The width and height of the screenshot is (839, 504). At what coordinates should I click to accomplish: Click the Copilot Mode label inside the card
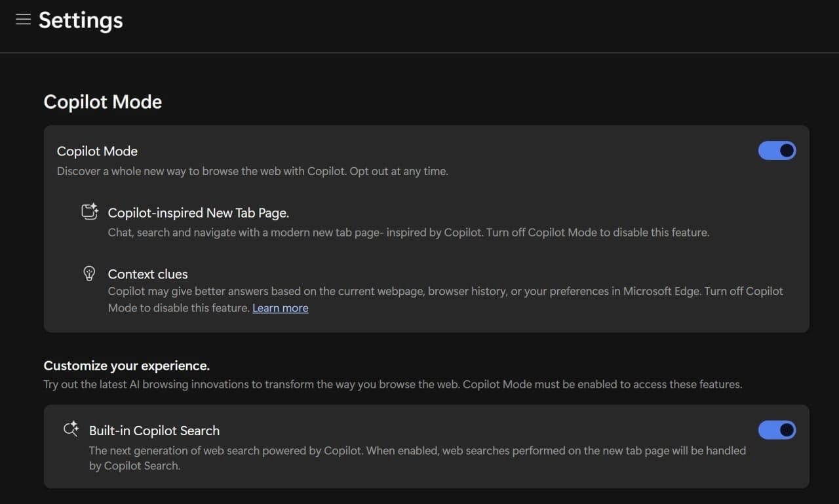[97, 151]
